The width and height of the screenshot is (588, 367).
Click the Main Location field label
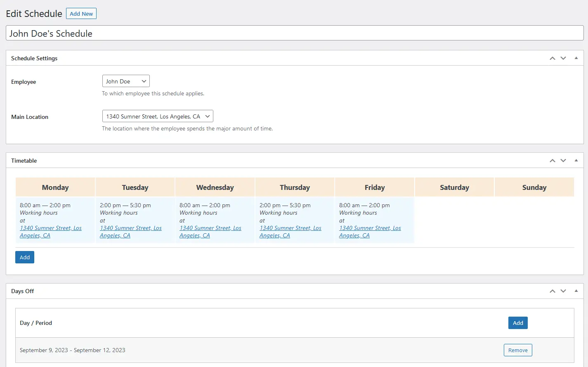[x=30, y=117]
